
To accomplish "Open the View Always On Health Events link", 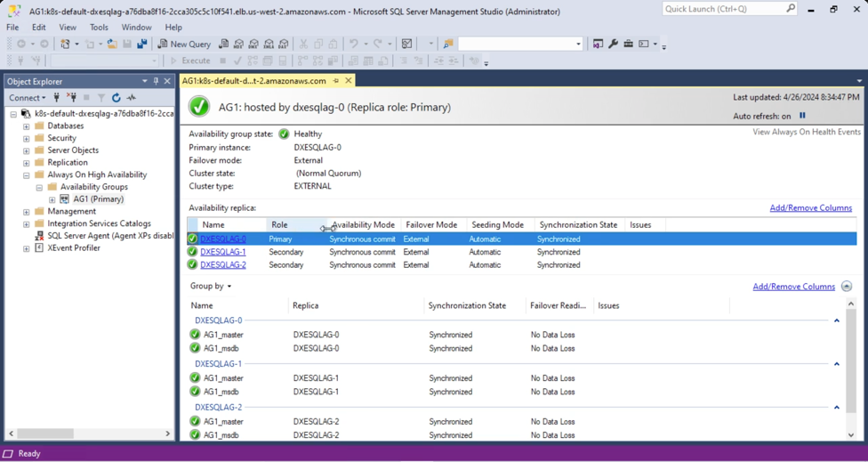I will [807, 132].
